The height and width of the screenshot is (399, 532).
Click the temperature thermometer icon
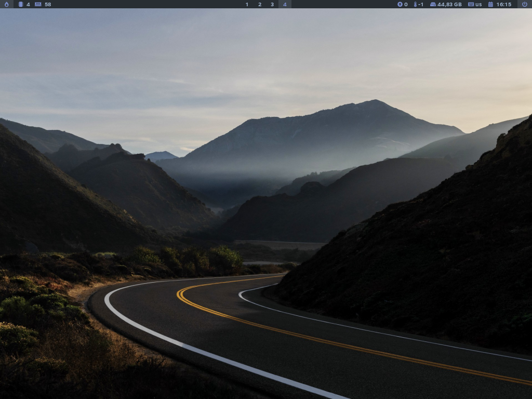click(415, 4)
